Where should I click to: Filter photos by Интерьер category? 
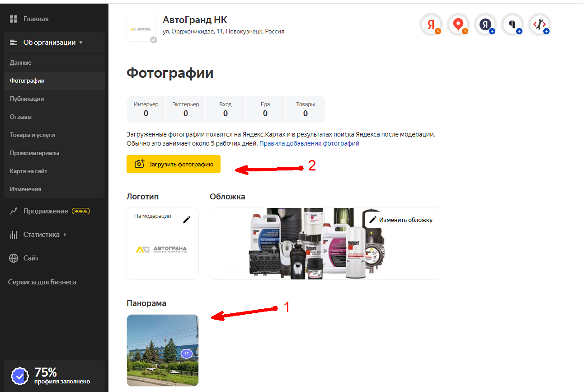[x=146, y=109]
